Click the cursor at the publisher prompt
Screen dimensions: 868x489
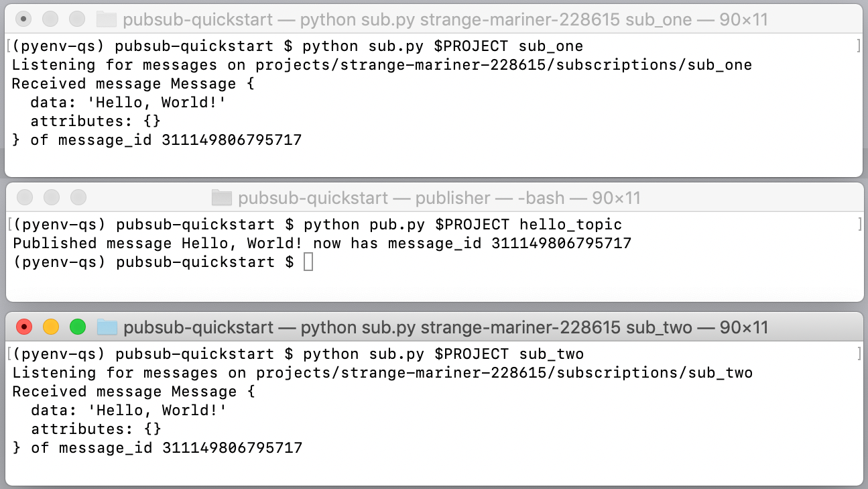click(x=308, y=262)
